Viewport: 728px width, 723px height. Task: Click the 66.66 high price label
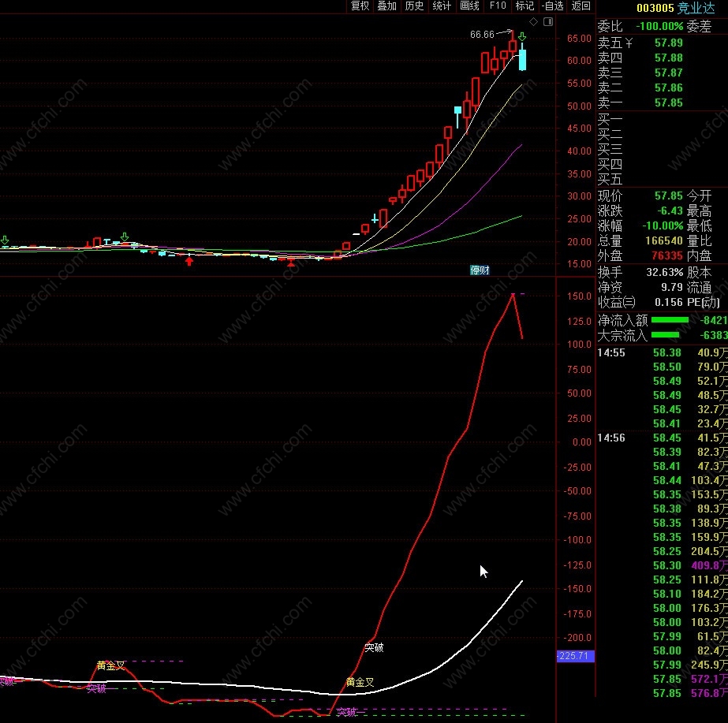[482, 35]
